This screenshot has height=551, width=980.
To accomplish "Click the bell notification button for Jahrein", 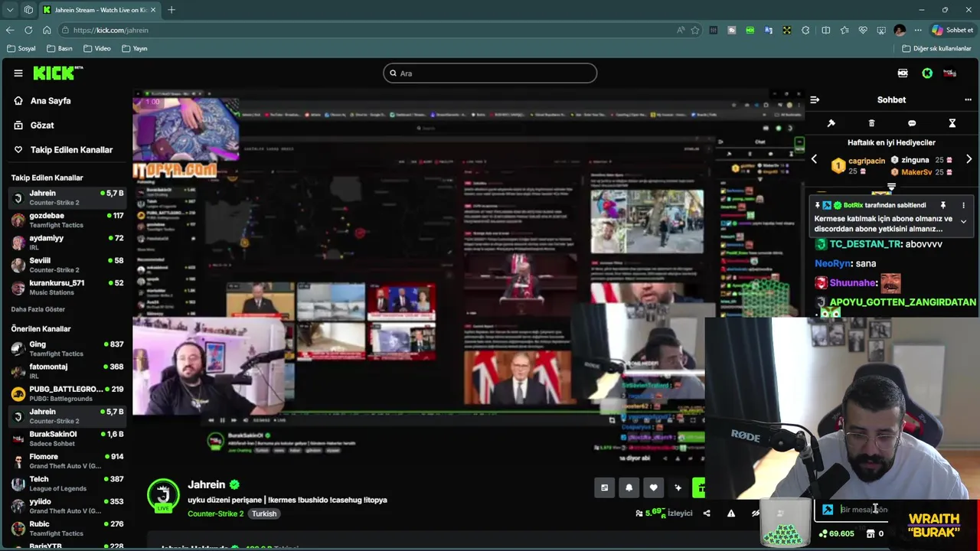I will coord(629,487).
